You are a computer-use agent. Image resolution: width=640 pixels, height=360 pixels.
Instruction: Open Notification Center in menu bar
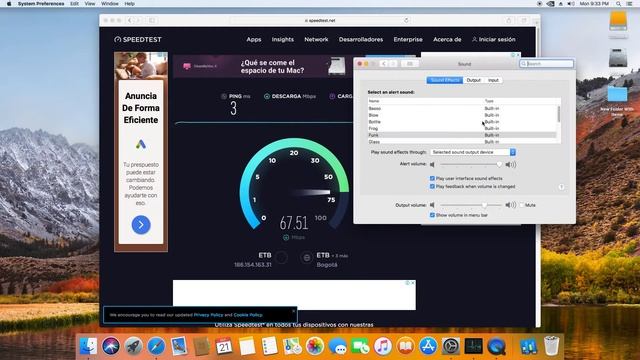(630, 4)
